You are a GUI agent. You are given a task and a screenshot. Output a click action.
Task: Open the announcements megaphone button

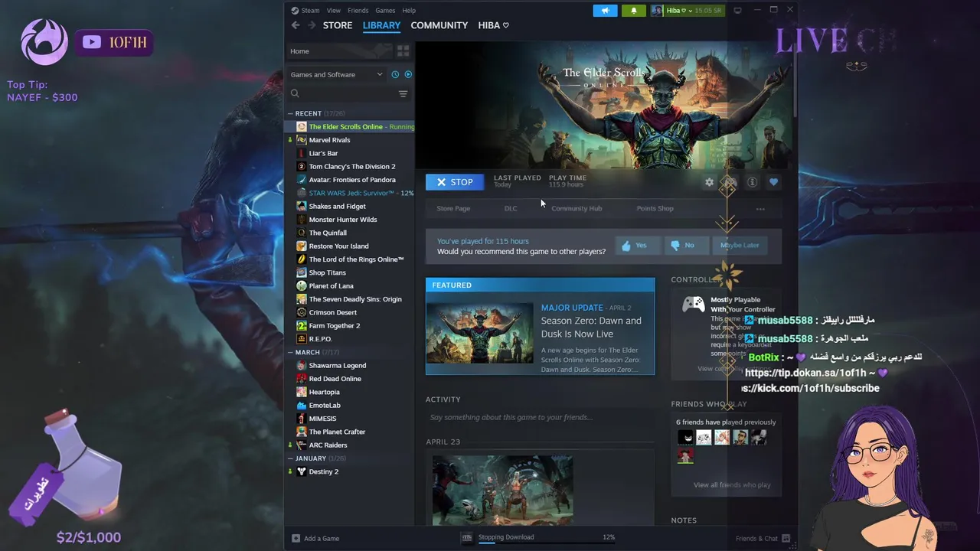(605, 11)
